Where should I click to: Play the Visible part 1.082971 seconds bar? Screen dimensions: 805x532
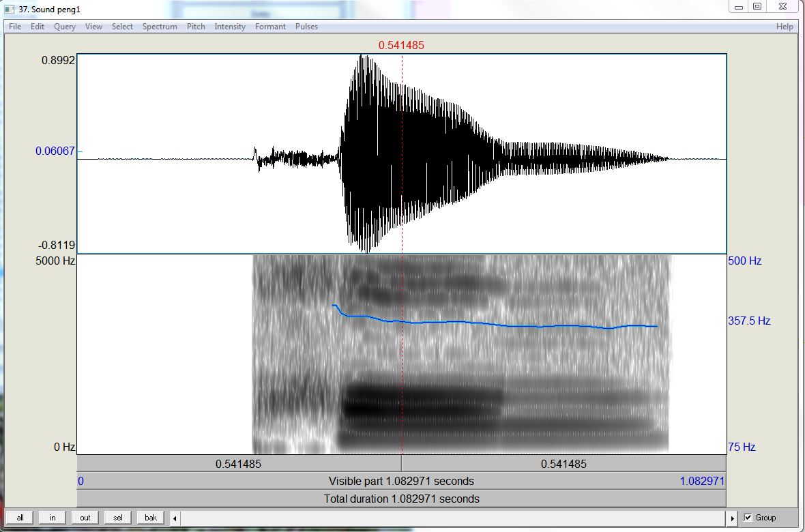coord(401,481)
